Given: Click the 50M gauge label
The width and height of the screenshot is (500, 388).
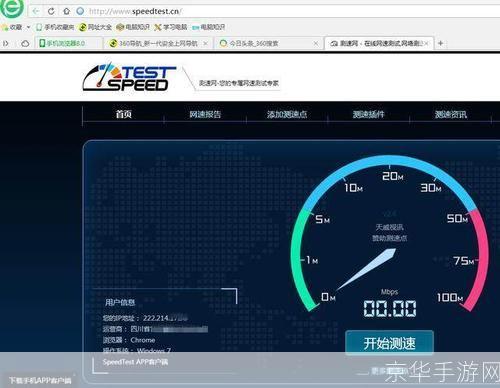Looking at the screenshot, I should point(457,218).
